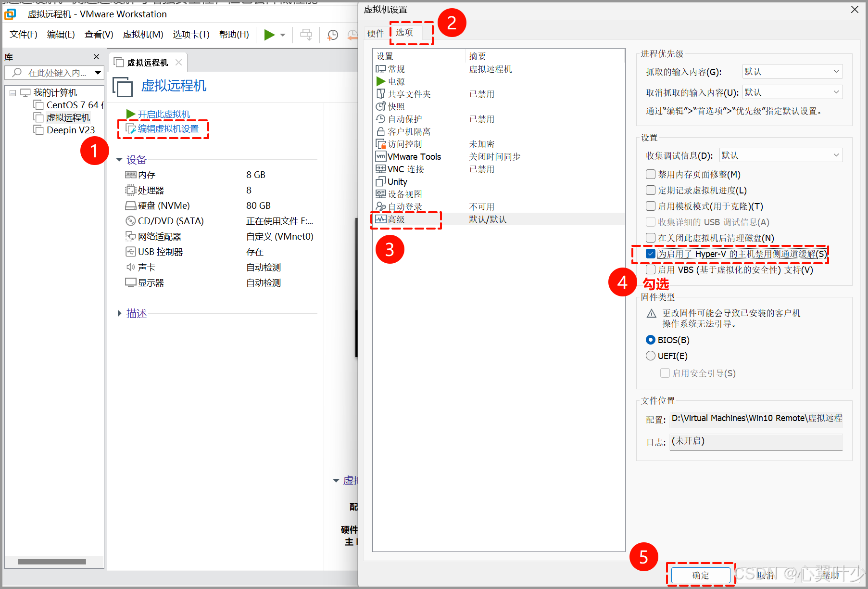This screenshot has height=589, width=868.
Task: Select 电源 green arrow icon in list
Action: click(381, 81)
